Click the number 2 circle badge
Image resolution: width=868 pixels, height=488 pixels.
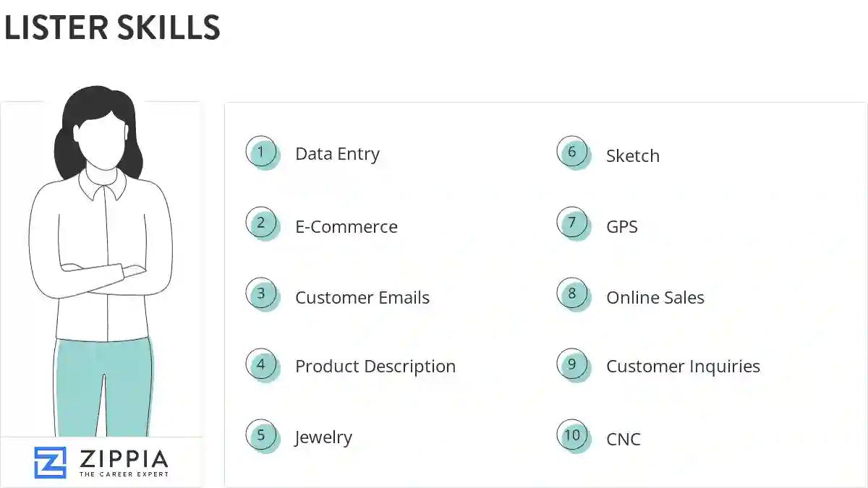[x=261, y=223]
